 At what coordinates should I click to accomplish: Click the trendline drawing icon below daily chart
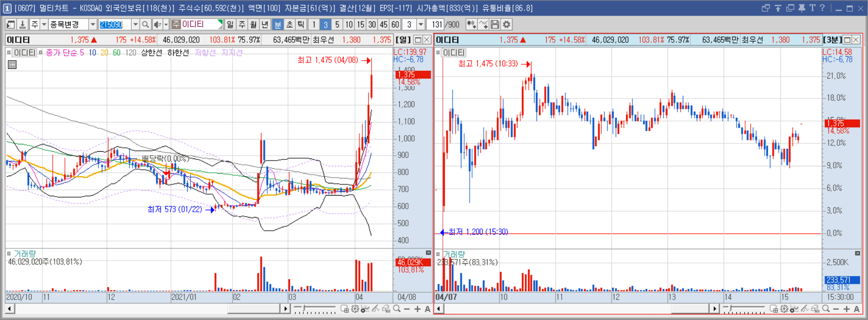tap(375, 309)
